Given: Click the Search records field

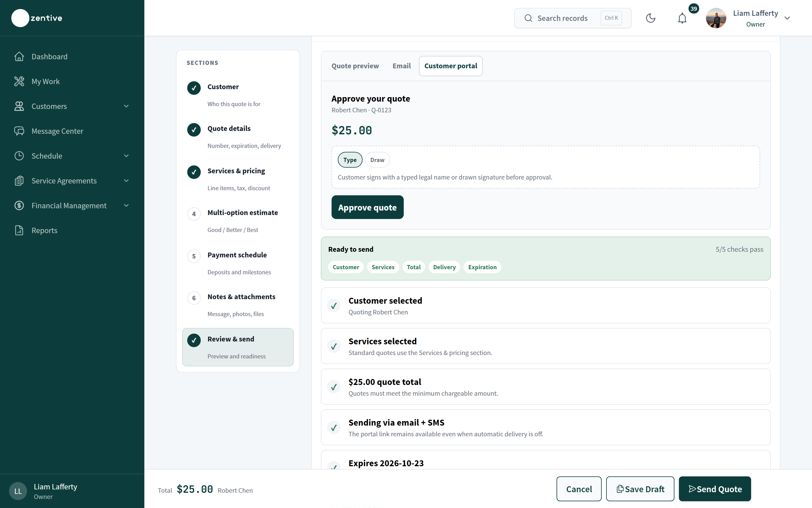Looking at the screenshot, I should click(572, 18).
